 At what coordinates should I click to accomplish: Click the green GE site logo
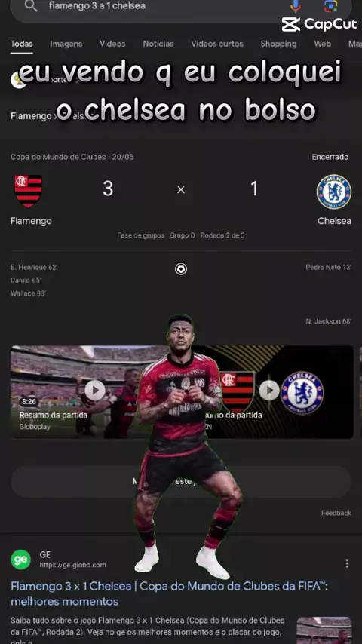(20, 560)
